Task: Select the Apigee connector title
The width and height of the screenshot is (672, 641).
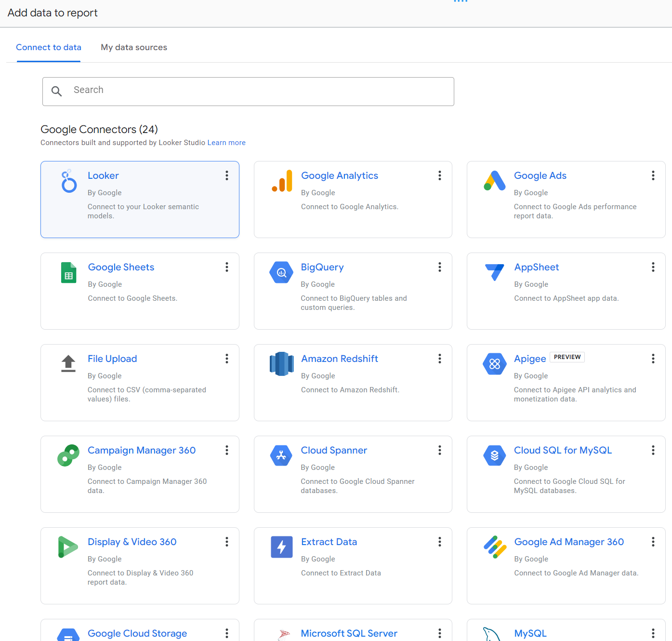Action: pyautogui.click(x=530, y=359)
